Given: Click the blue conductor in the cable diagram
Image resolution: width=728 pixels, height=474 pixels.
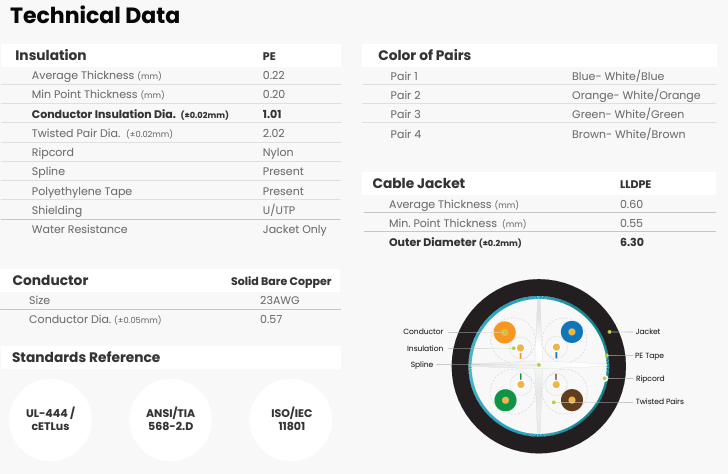Looking at the screenshot, I should (x=572, y=332).
